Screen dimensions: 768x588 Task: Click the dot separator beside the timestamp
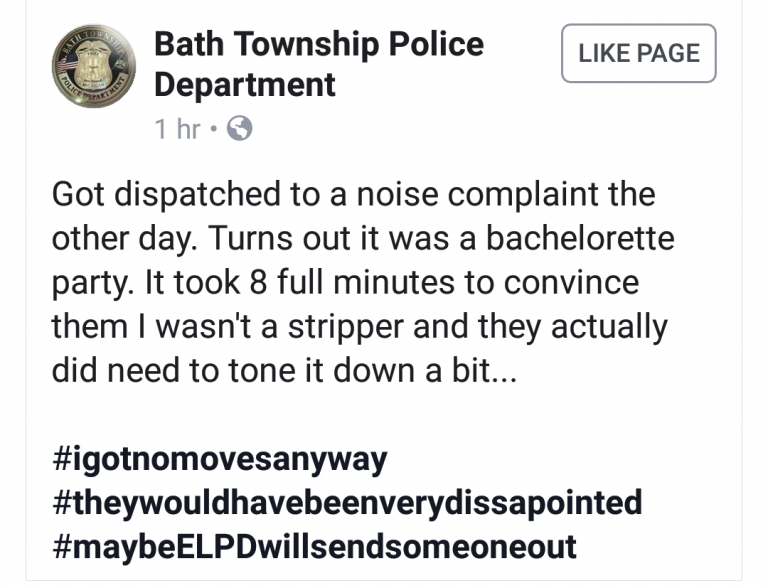tap(213, 129)
